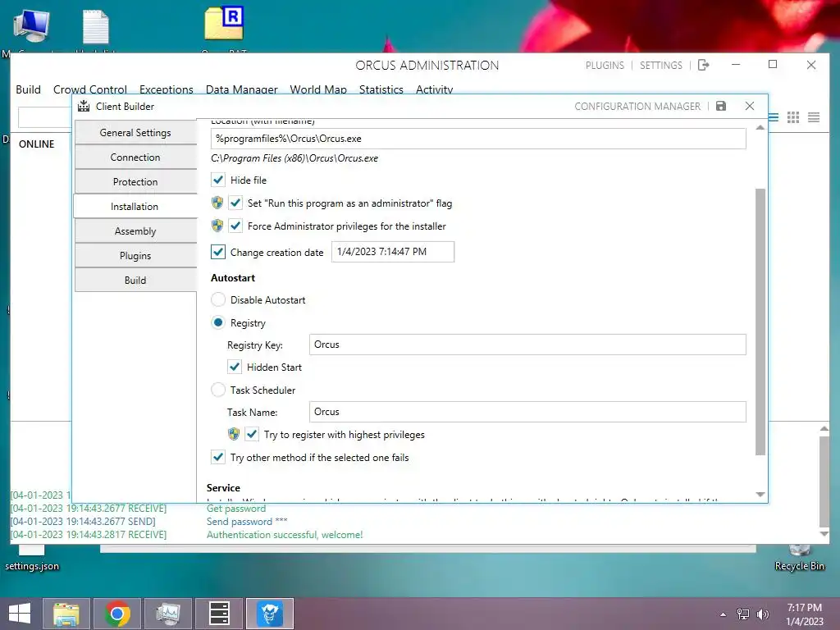The image size is (840, 630).
Task: Select the My Computer desktop icon
Action: [x=31, y=27]
